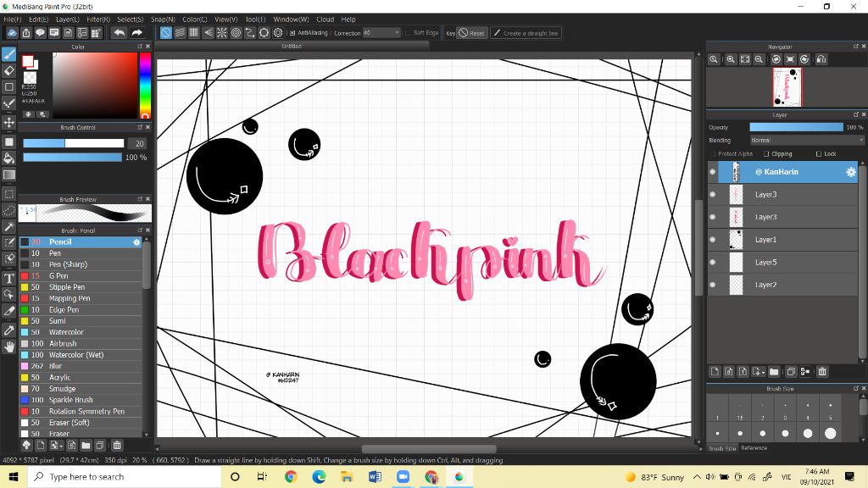Hide the KanHarin layer
Image resolution: width=868 pixels, height=488 pixels.
pos(712,172)
